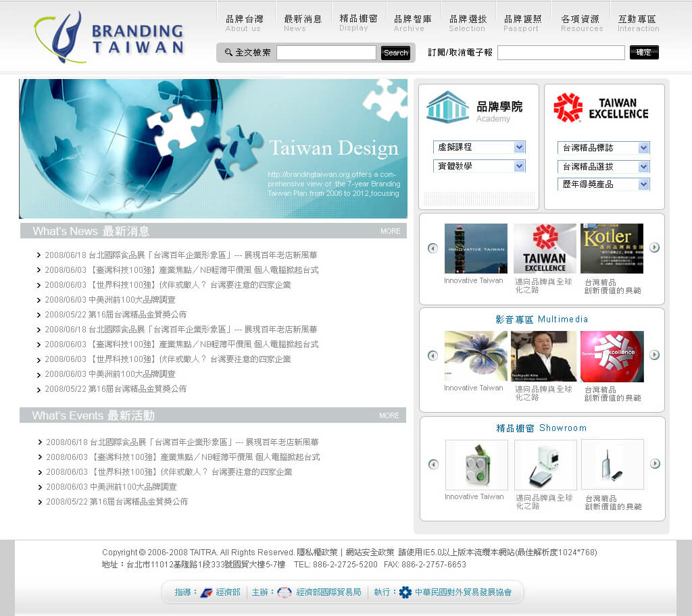The height and width of the screenshot is (616, 692).
Task: Open the man portrait Multimedia thumbnail
Action: point(544,356)
